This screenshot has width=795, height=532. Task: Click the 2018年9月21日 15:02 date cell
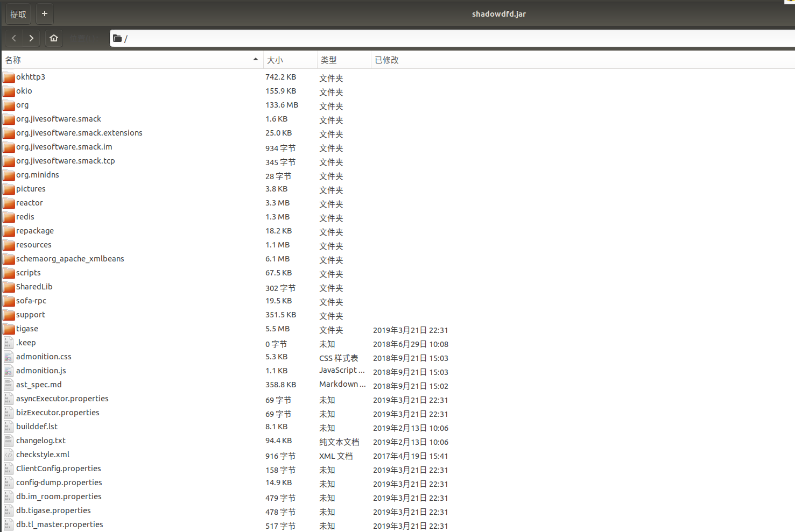tap(411, 386)
